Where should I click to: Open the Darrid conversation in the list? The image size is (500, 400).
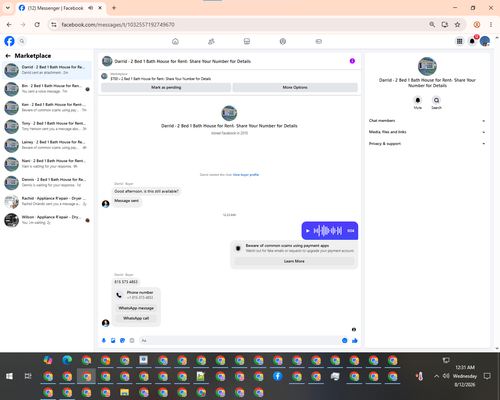pyautogui.click(x=47, y=70)
